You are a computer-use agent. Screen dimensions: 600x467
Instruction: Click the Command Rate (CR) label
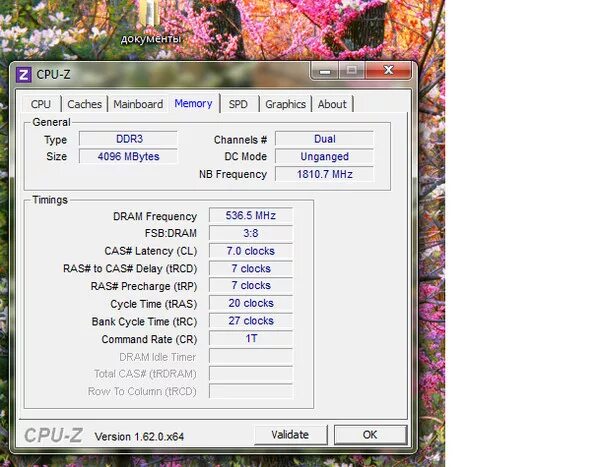click(x=150, y=340)
